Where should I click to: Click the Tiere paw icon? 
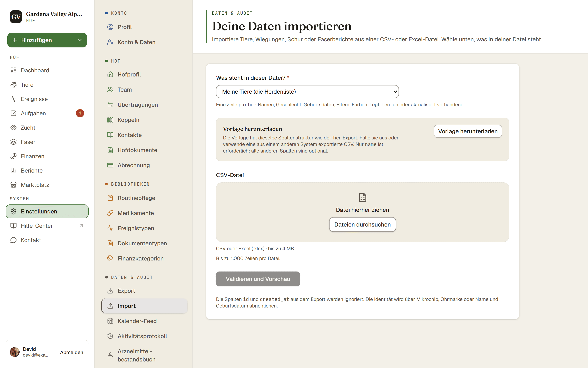[x=13, y=85]
